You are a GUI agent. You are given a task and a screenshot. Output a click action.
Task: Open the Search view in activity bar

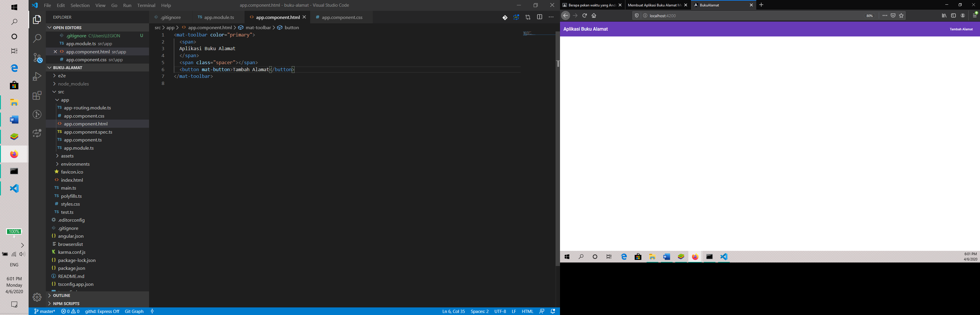(x=37, y=38)
